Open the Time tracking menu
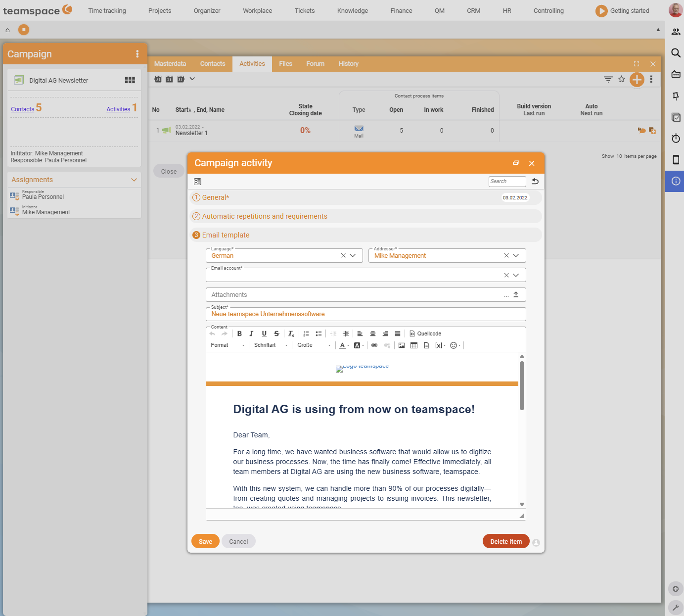This screenshot has width=684, height=616. click(107, 10)
